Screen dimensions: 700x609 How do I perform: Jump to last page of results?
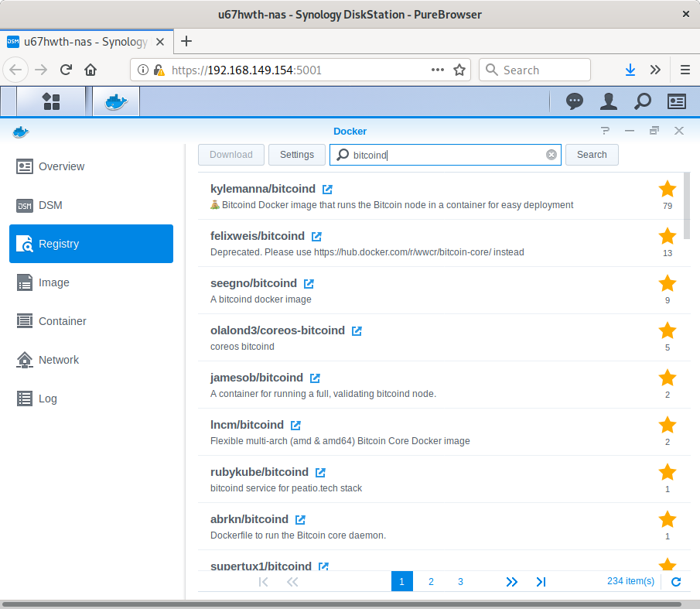pyautogui.click(x=541, y=581)
